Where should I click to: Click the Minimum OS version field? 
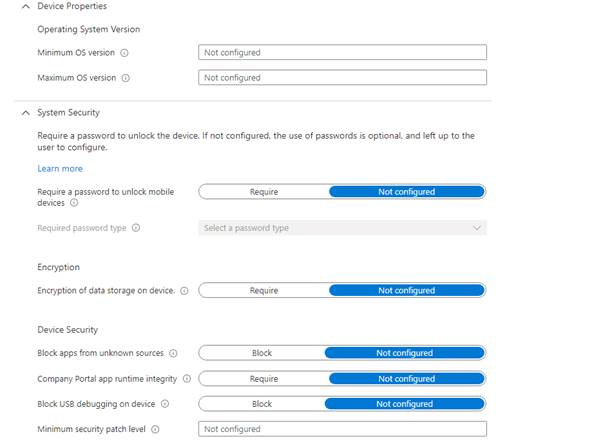tap(342, 52)
